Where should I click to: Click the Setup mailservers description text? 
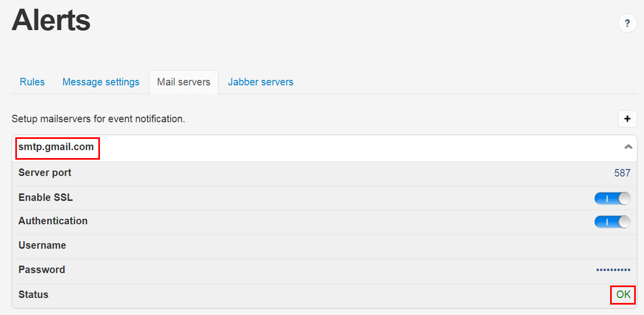(98, 119)
